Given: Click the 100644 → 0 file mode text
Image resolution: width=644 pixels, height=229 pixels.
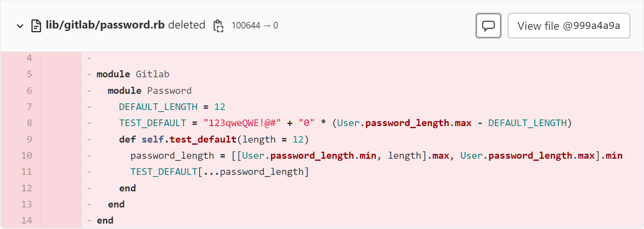Looking at the screenshot, I should point(255,26).
